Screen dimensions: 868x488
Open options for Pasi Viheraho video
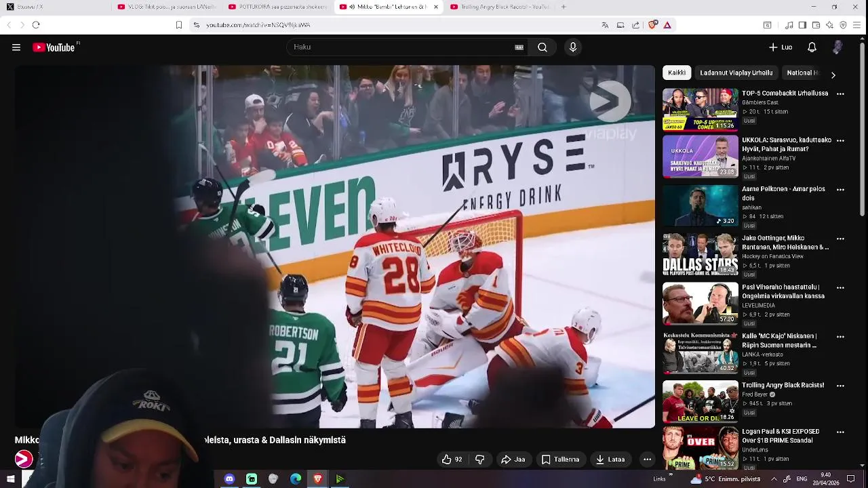[840, 287]
